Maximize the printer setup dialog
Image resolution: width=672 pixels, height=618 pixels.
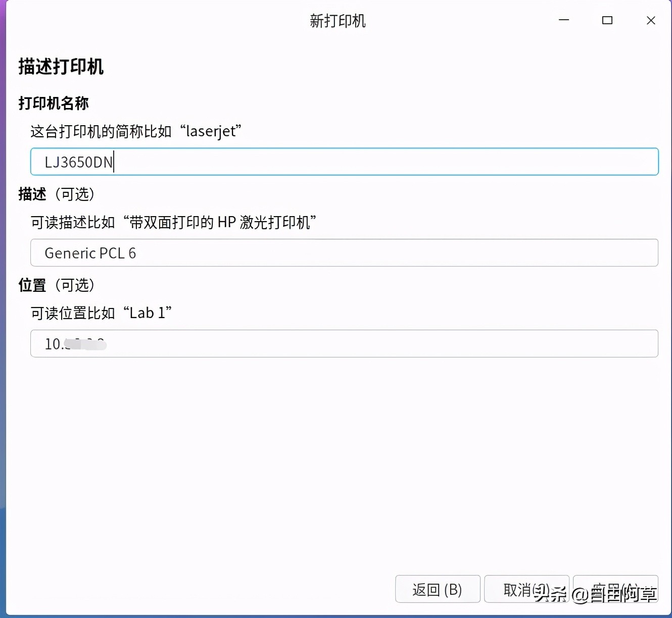click(x=607, y=21)
